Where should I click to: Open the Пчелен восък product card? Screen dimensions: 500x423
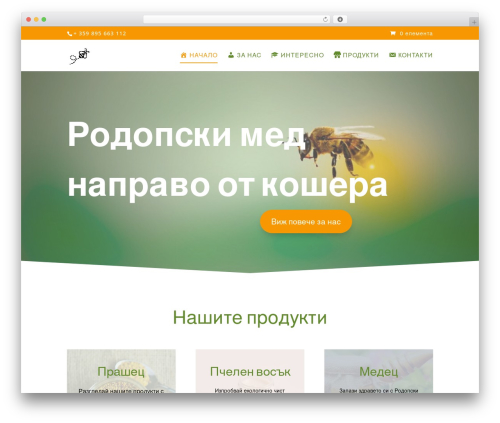point(250,371)
